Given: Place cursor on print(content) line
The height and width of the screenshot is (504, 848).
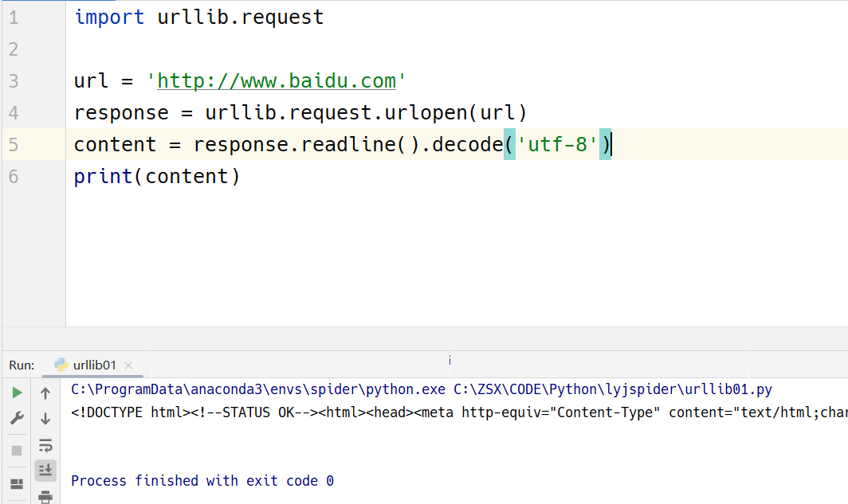Looking at the screenshot, I should click(x=156, y=177).
